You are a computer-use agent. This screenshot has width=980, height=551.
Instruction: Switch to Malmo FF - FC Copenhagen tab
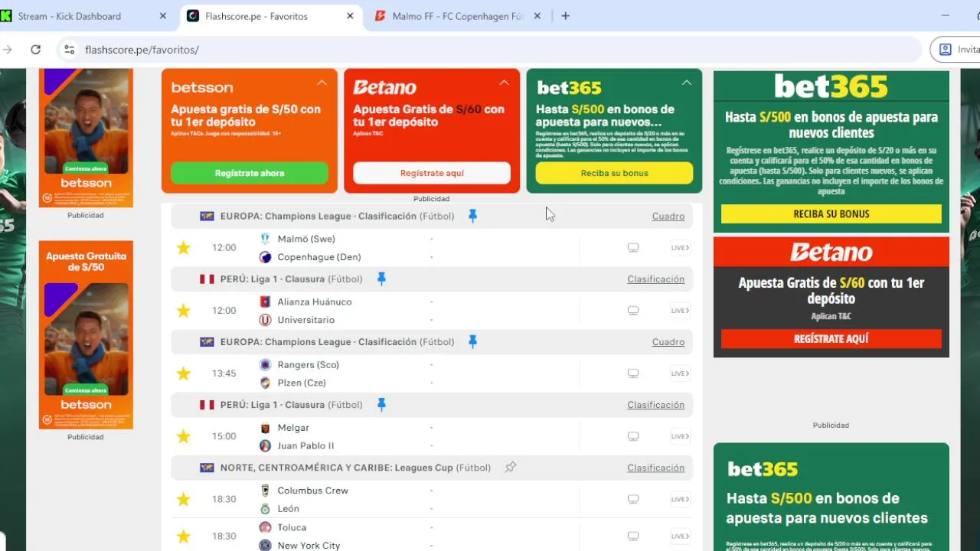coord(457,16)
